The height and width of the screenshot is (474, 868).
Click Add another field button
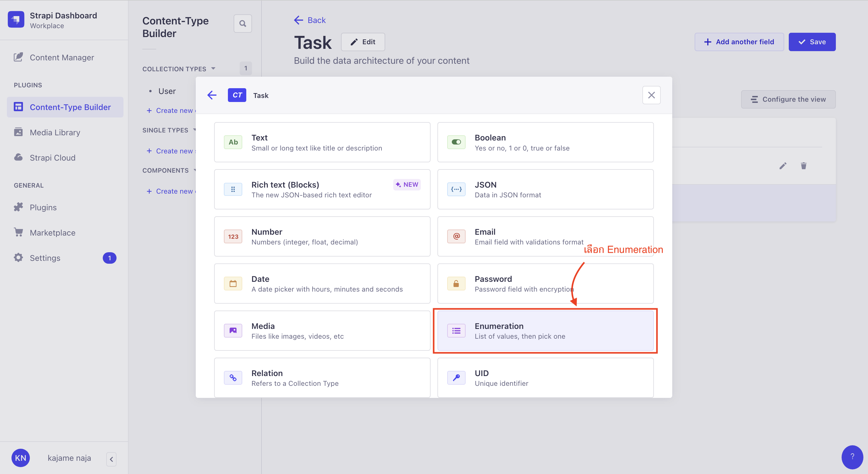[x=739, y=42]
